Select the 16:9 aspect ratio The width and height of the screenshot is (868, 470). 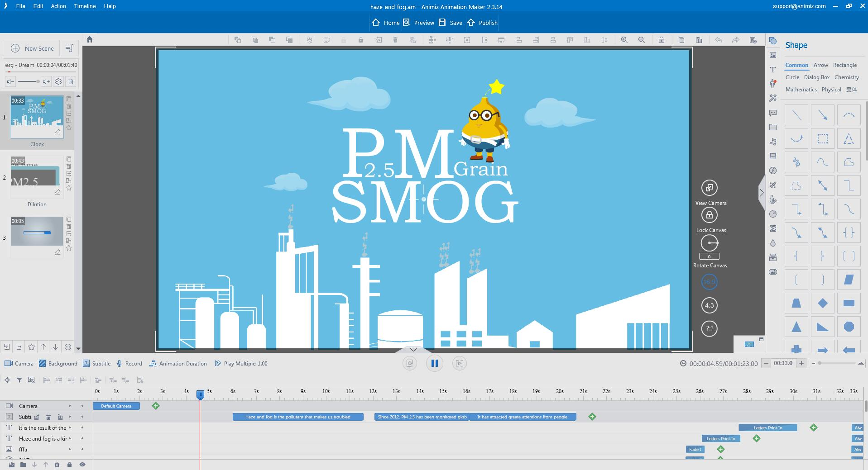710,282
